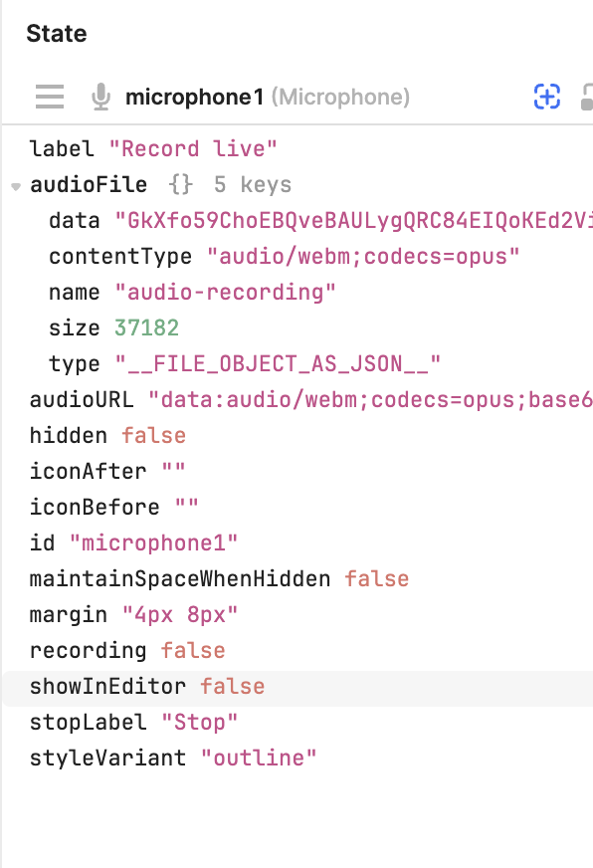The height and width of the screenshot is (868, 593).
Task: Click the lock icon at top right
Action: tap(587, 97)
